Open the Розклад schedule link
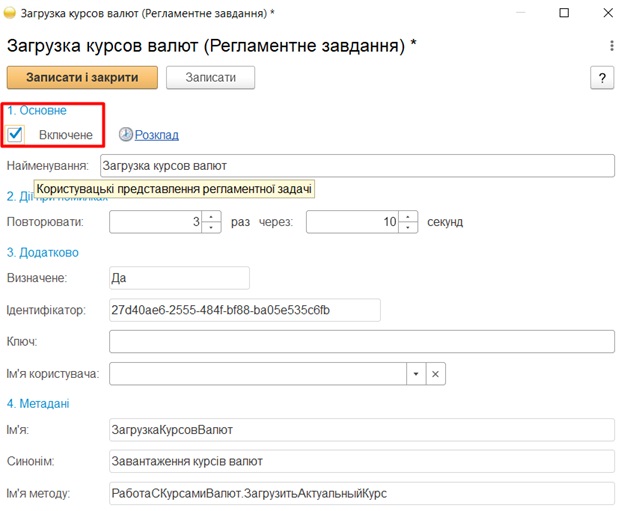 pos(156,135)
